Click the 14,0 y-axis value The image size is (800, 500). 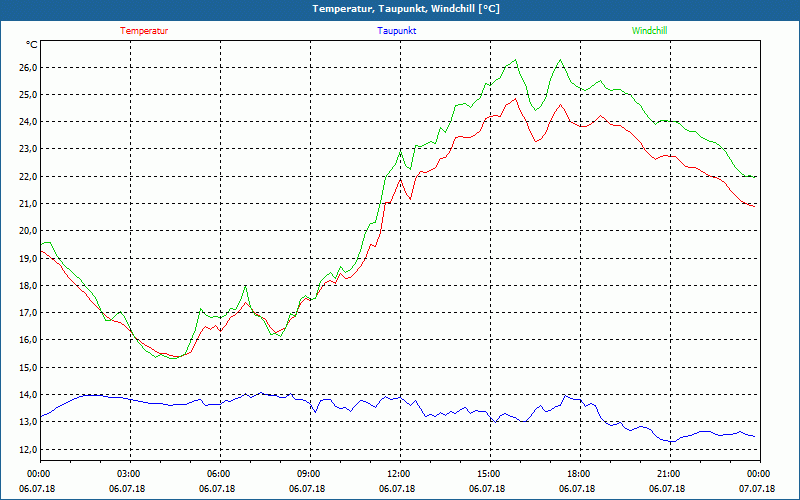coord(28,394)
